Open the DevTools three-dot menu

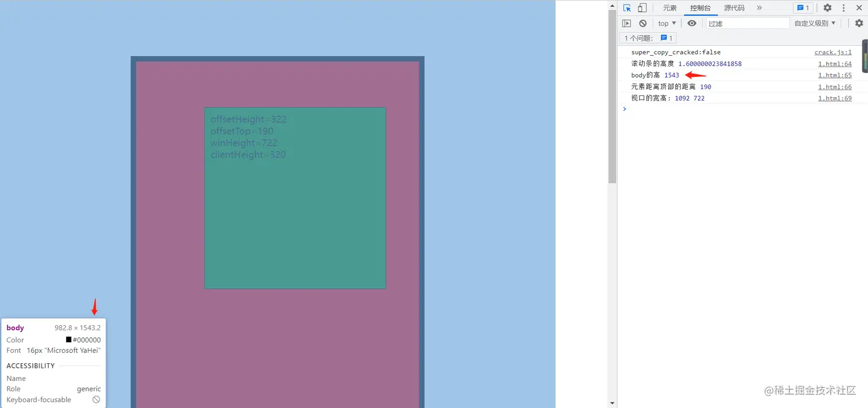coord(844,8)
